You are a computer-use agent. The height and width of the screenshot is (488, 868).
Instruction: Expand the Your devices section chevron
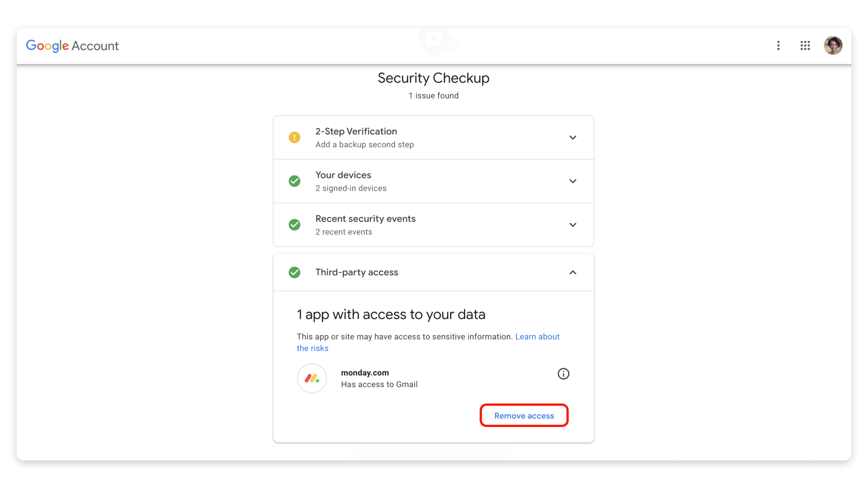[x=573, y=181]
